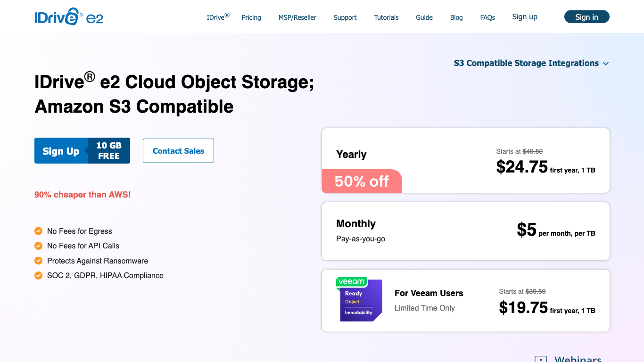Click the Sign Up 10 GB FREE button

82,151
